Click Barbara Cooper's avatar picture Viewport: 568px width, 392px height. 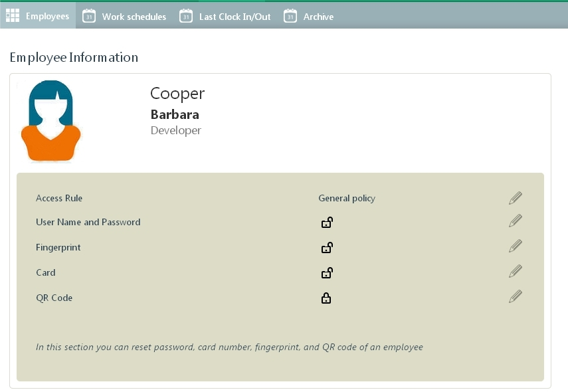click(50, 121)
